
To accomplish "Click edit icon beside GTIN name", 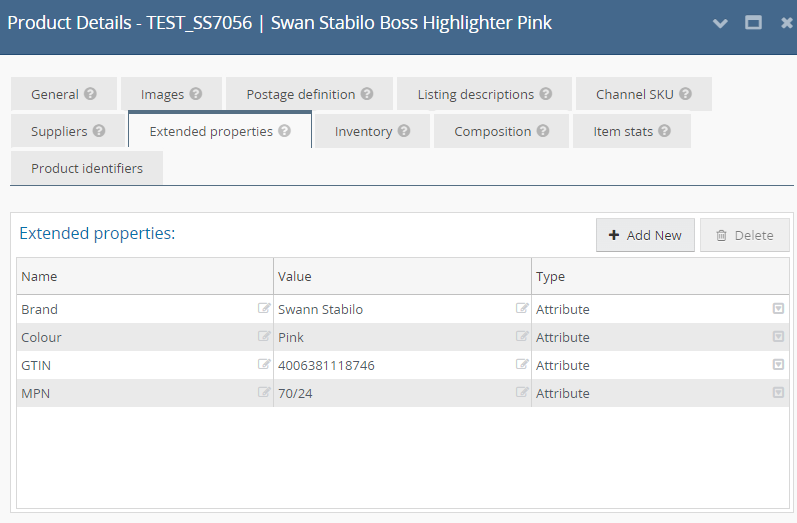I will 264,365.
